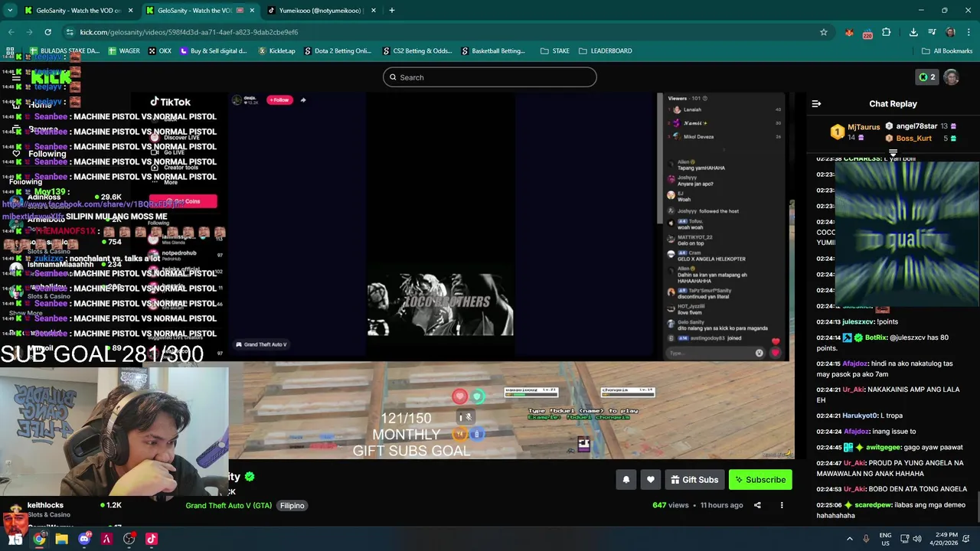Open the ENG US language switcher
980x551 pixels.
click(x=885, y=539)
